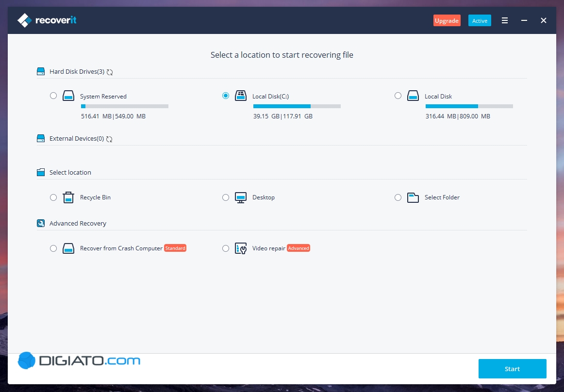
Task: Click the "Video repair" label
Action: (269, 248)
